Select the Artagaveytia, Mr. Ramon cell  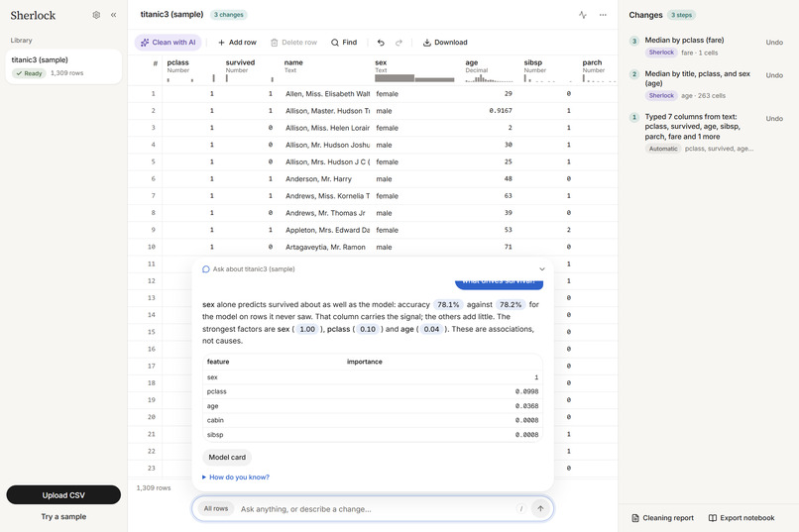(x=327, y=247)
